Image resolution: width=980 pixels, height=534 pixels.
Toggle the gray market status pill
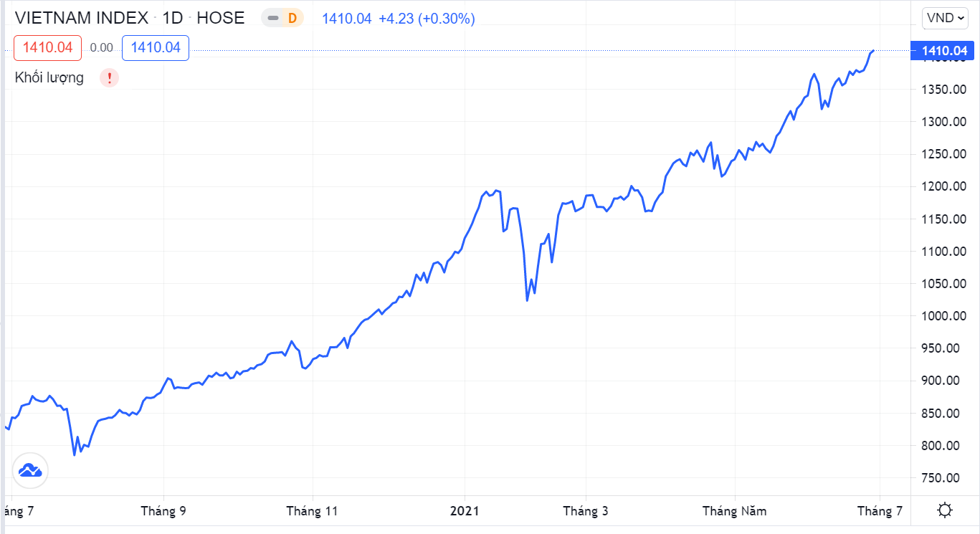[273, 19]
